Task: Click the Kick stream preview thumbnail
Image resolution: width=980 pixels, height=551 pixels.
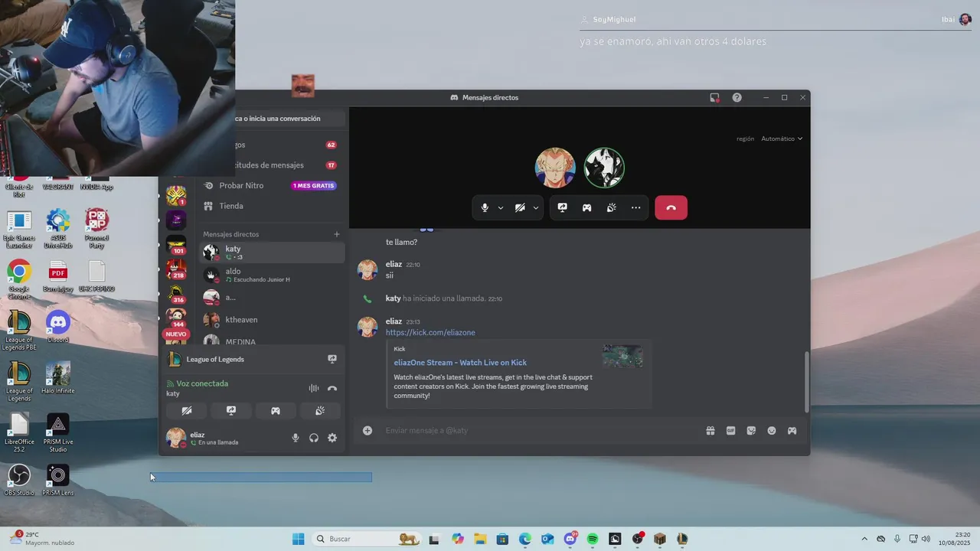Action: point(622,357)
